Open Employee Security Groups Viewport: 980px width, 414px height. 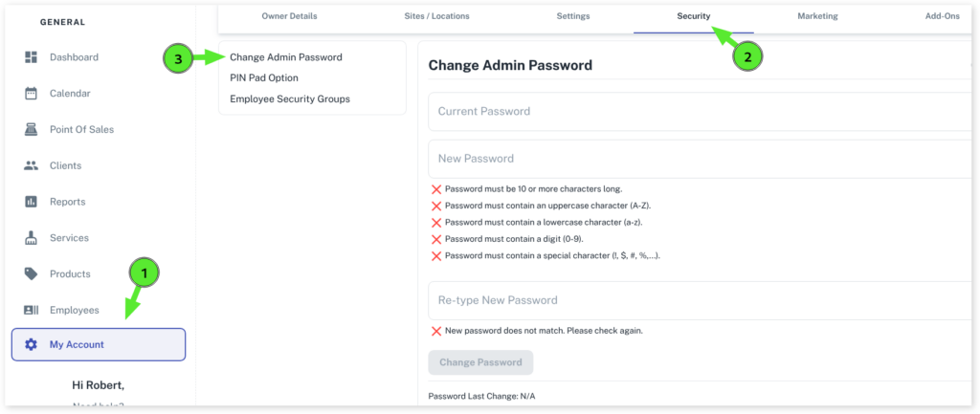click(289, 99)
